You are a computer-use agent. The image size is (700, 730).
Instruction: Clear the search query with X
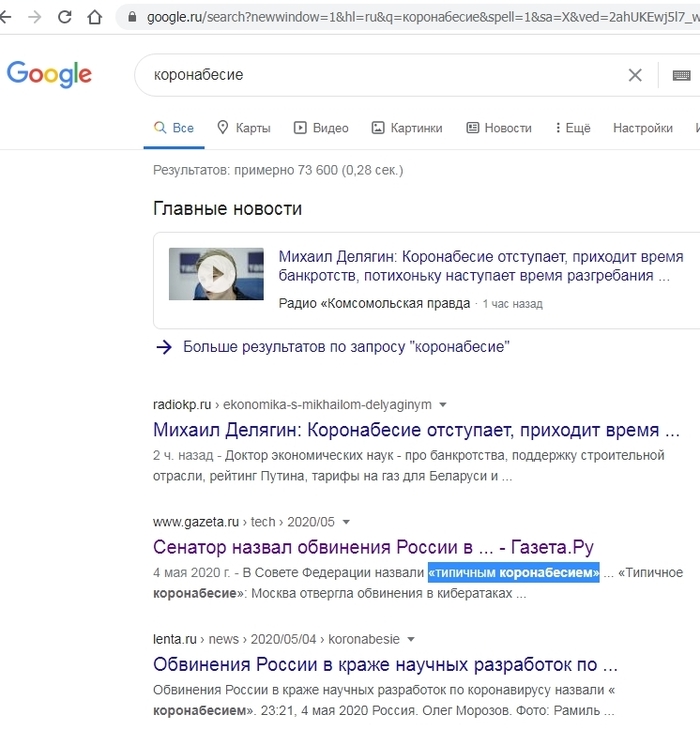(635, 75)
